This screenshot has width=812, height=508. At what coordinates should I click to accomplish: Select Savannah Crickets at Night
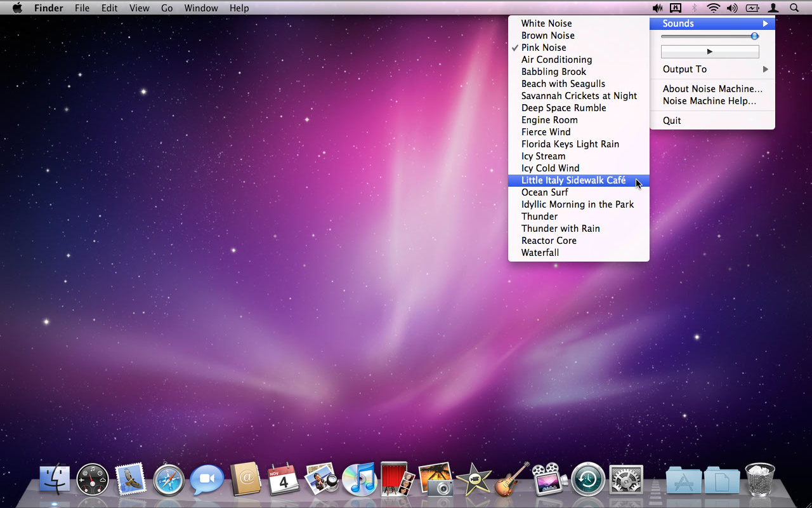(579, 96)
